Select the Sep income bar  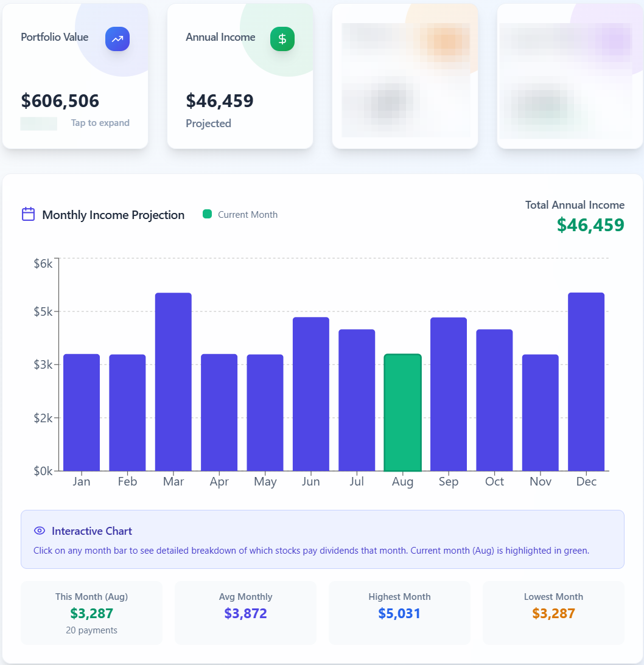(449, 394)
